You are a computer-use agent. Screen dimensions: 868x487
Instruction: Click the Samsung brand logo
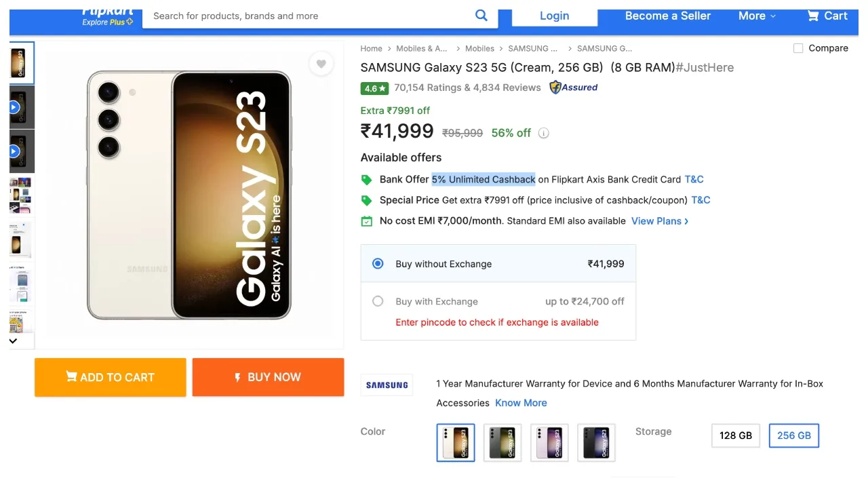click(387, 385)
